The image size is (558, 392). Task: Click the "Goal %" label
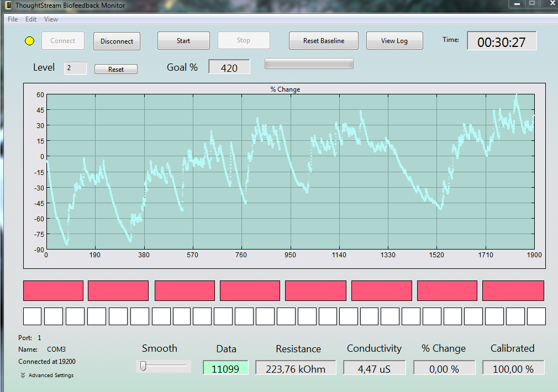click(182, 67)
